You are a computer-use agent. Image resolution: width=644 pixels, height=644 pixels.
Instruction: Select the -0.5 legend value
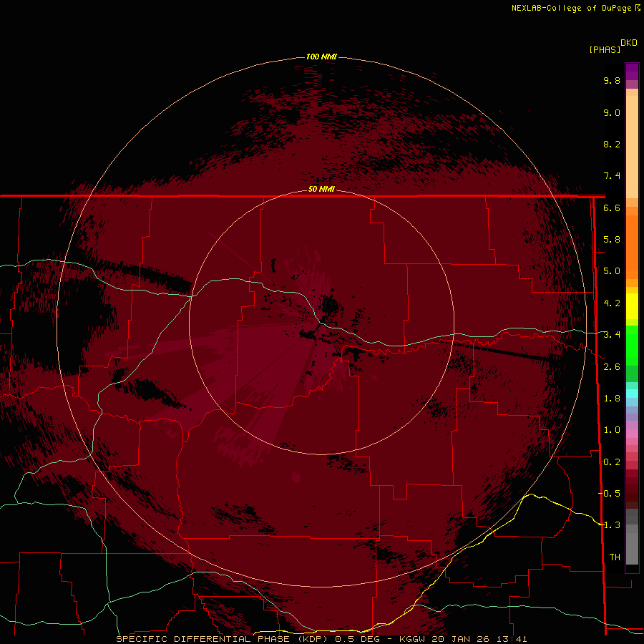pyautogui.click(x=609, y=494)
